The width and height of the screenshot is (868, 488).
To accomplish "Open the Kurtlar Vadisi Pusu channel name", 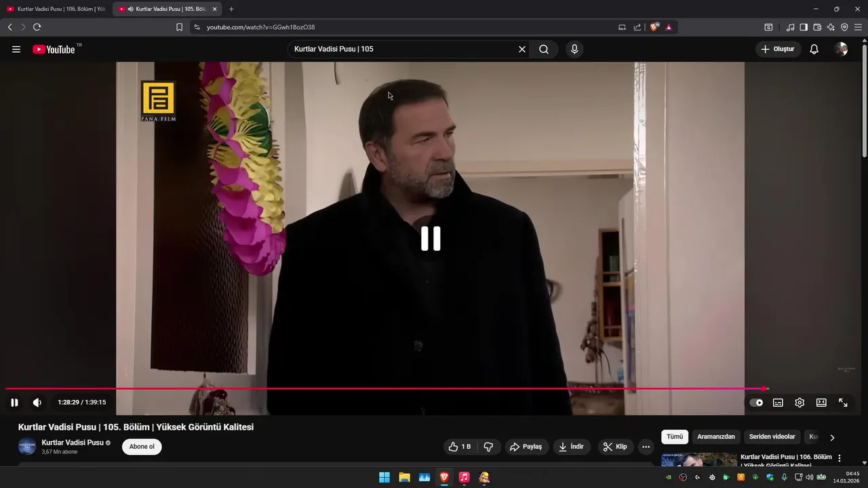I will tap(73, 443).
